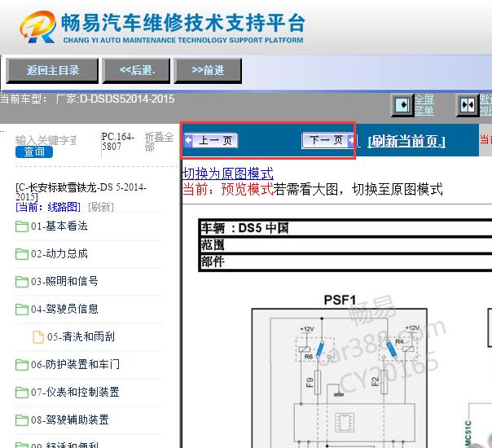The image size is (492, 448).
Task: Click the document icon beside 05-清洗和雨刮
Action: [38, 337]
